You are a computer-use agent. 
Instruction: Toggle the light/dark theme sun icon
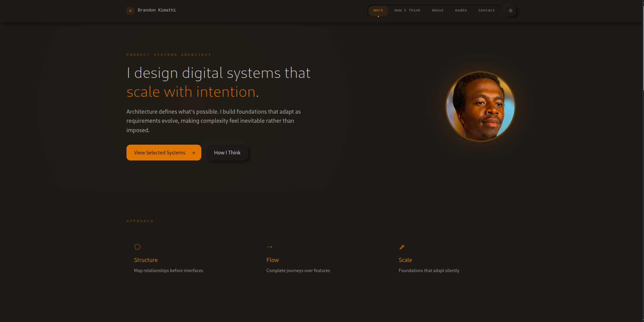[510, 11]
